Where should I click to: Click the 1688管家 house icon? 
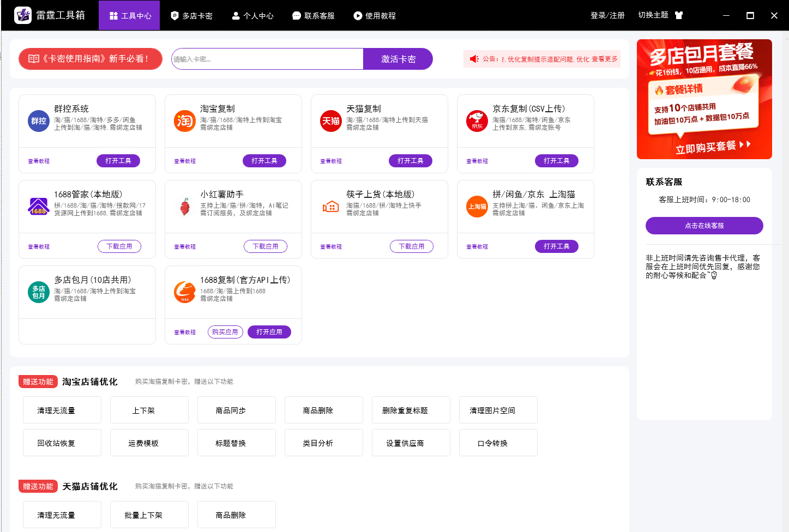(38, 207)
